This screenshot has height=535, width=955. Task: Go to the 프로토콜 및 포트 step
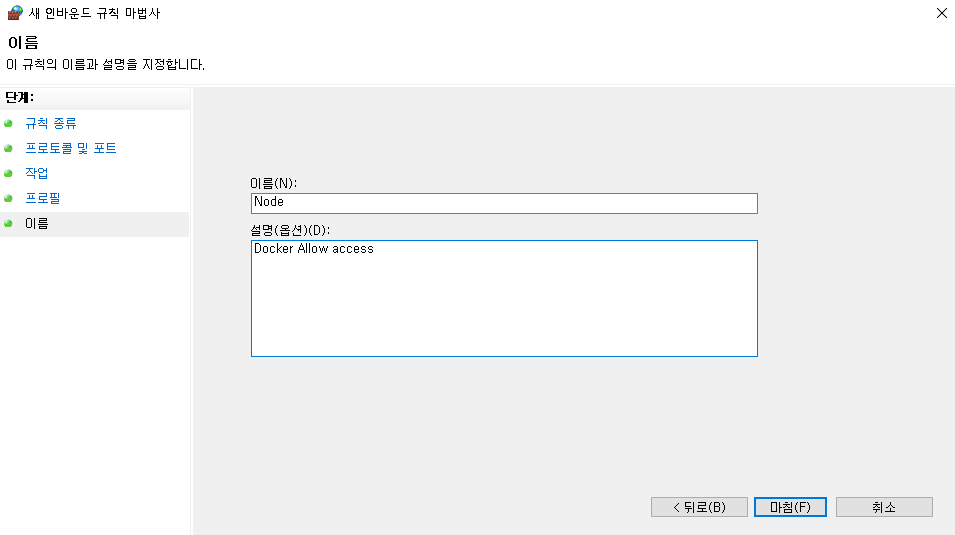pyautogui.click(x=71, y=148)
